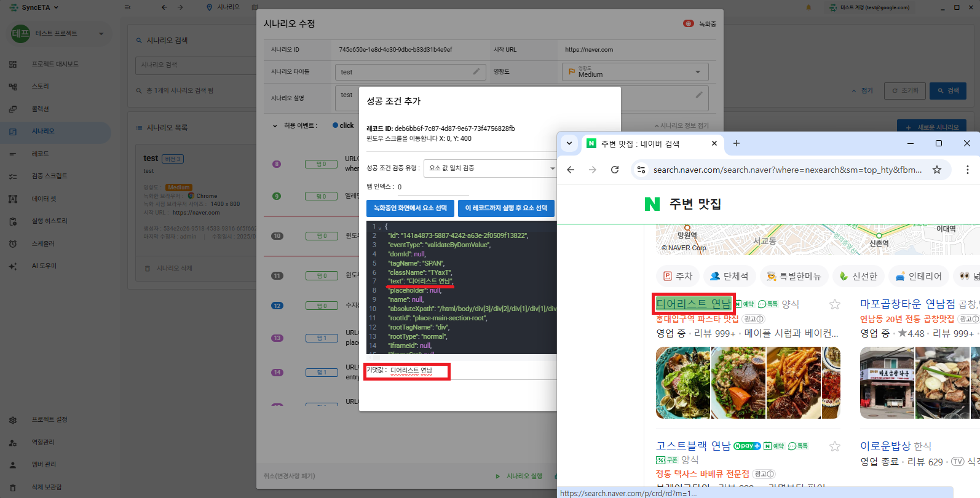Favorite 디어리스트 연남 with its star
Screen dimensions: 980x498
click(x=835, y=304)
